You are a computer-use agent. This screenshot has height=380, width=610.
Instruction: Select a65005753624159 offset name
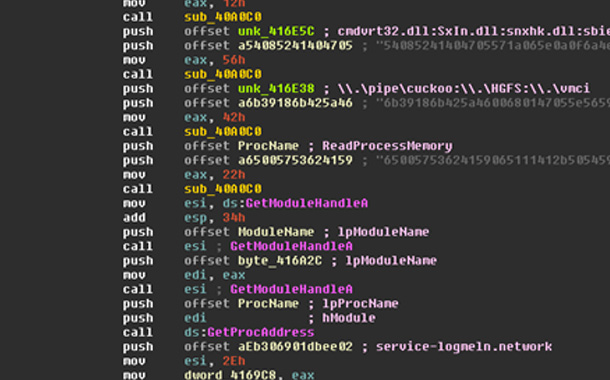click(x=295, y=161)
